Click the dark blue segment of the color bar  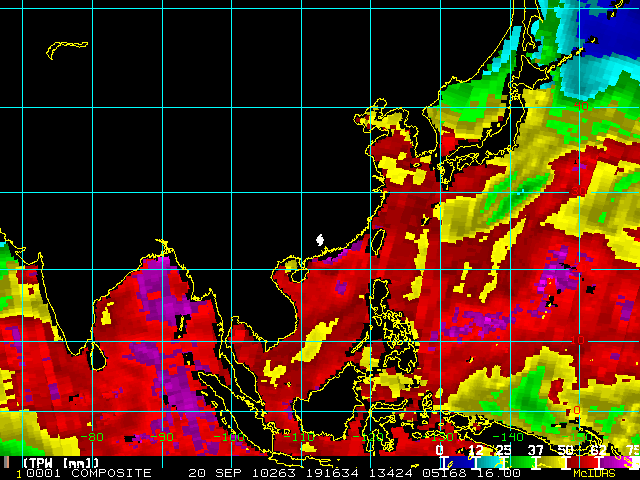[460, 462]
